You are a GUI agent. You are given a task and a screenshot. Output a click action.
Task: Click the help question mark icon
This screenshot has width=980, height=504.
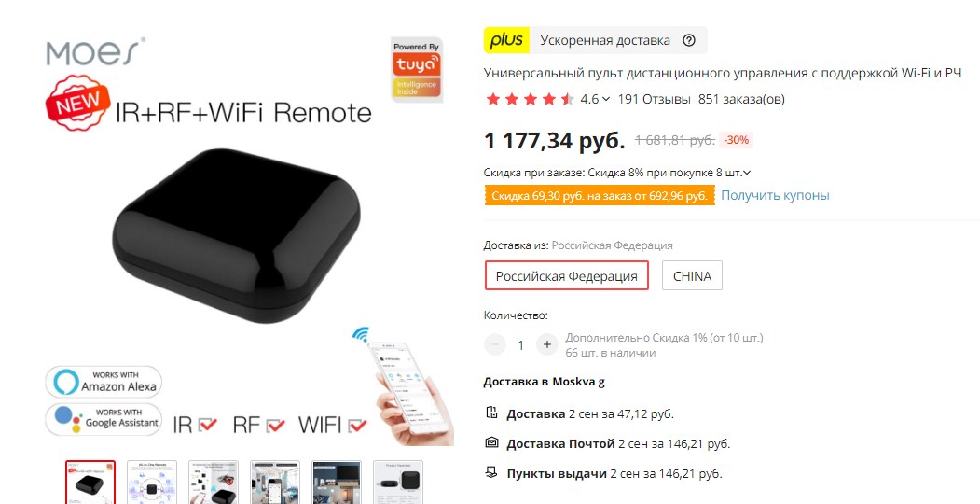tap(689, 41)
